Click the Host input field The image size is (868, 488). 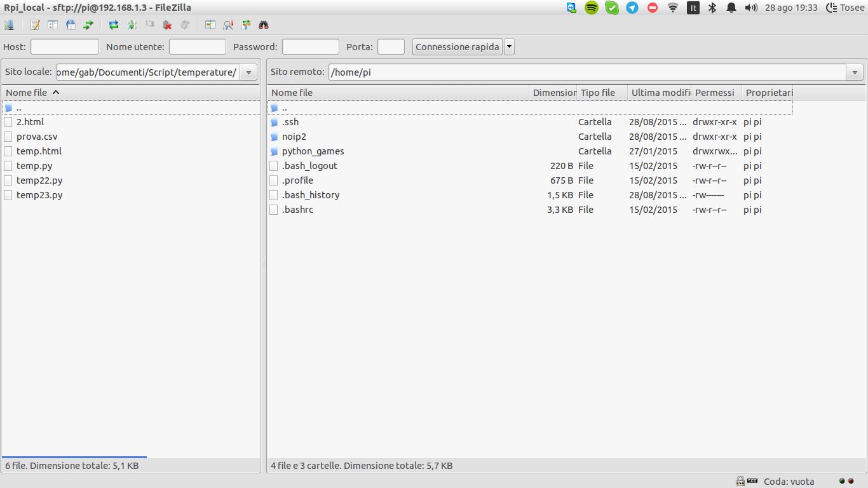(x=65, y=47)
